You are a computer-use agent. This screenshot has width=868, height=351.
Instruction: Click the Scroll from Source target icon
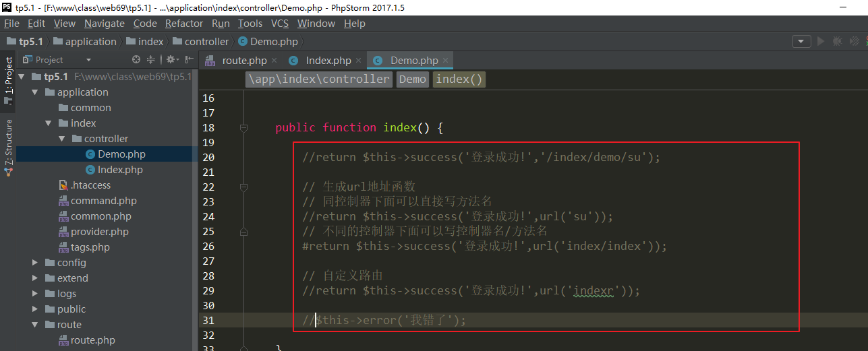(x=137, y=60)
